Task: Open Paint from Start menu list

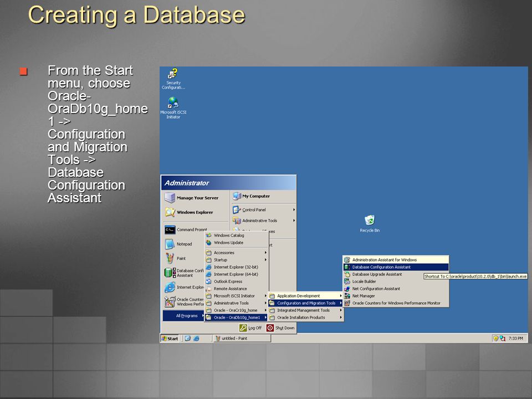Action: [176, 258]
